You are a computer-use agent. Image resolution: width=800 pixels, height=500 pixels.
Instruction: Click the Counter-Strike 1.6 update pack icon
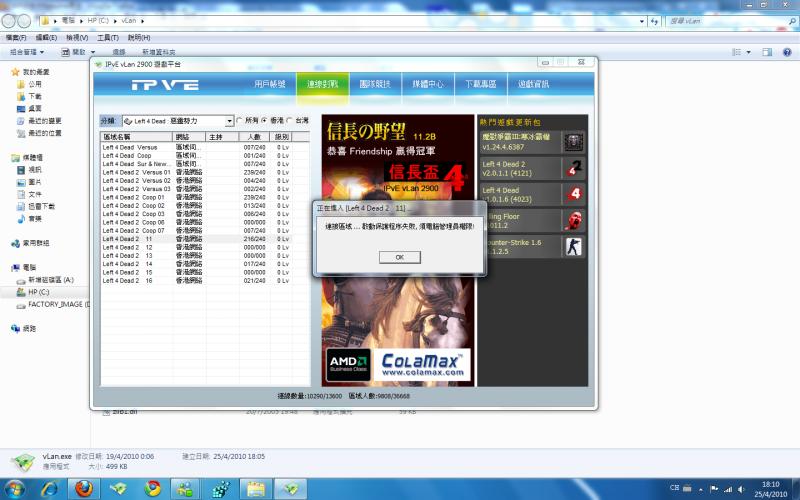coord(573,247)
